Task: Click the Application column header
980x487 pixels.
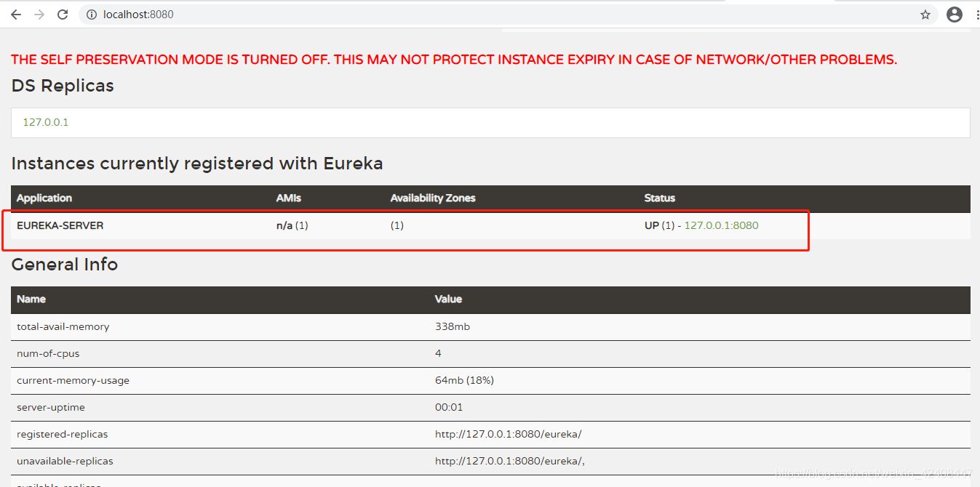Action: coord(44,198)
